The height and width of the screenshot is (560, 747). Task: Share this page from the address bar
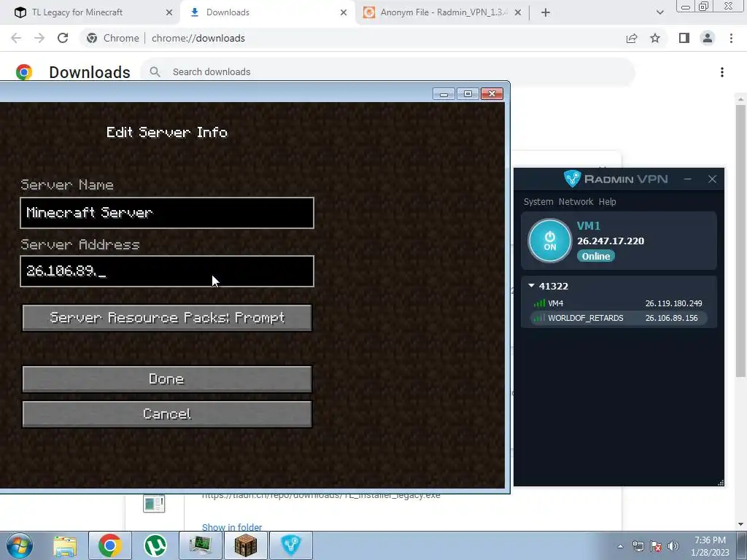pyautogui.click(x=632, y=38)
